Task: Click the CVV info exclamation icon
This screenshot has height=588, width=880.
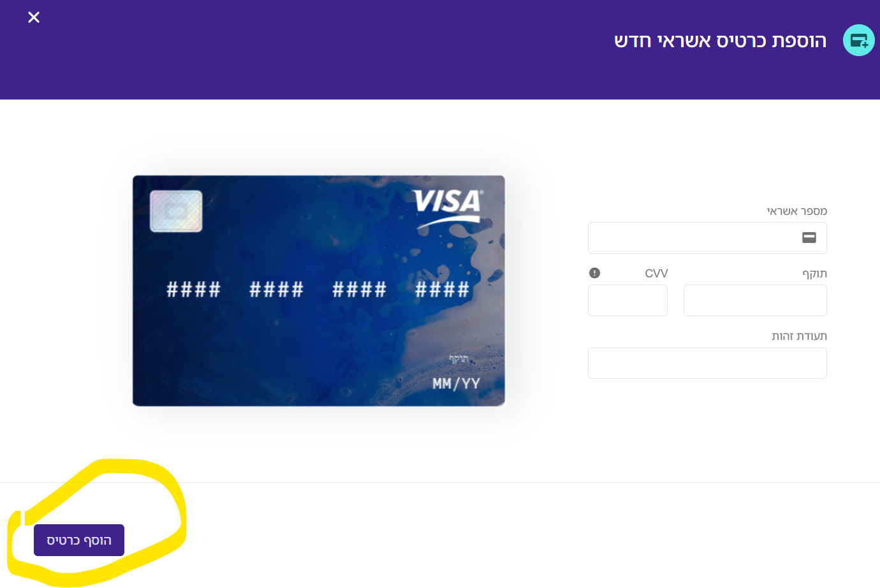Action: pyautogui.click(x=594, y=273)
